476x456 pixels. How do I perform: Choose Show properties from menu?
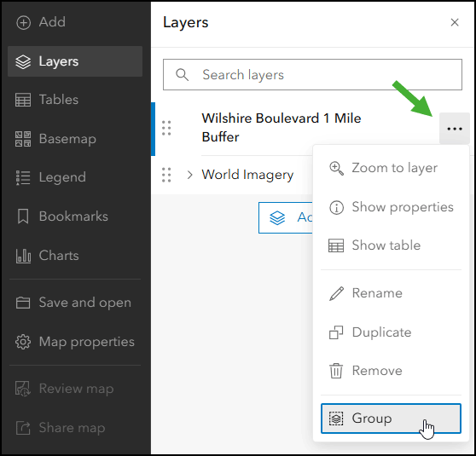point(391,207)
